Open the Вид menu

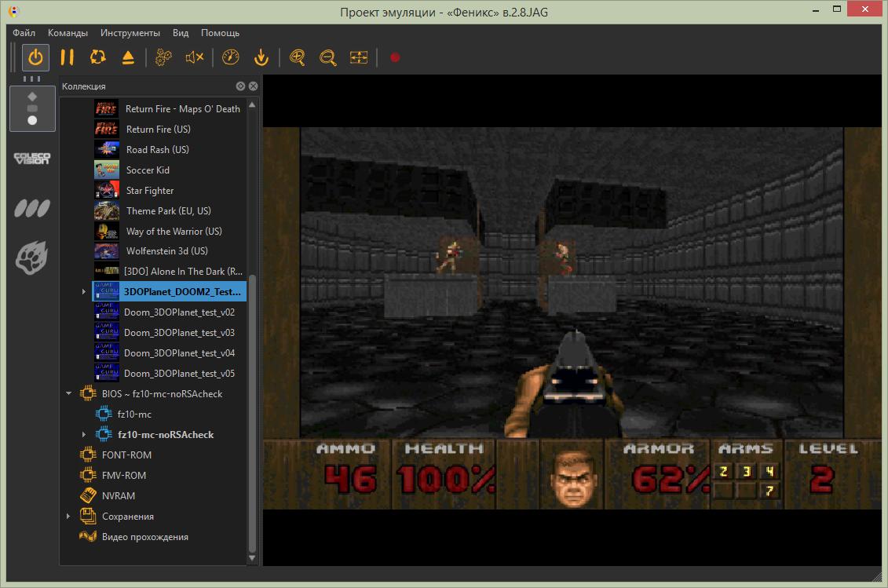[x=181, y=33]
